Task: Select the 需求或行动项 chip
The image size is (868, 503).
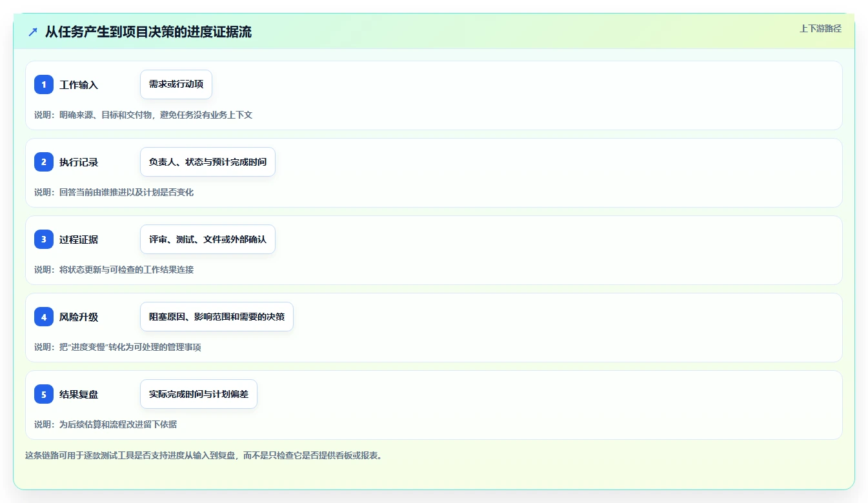Action: (x=176, y=84)
